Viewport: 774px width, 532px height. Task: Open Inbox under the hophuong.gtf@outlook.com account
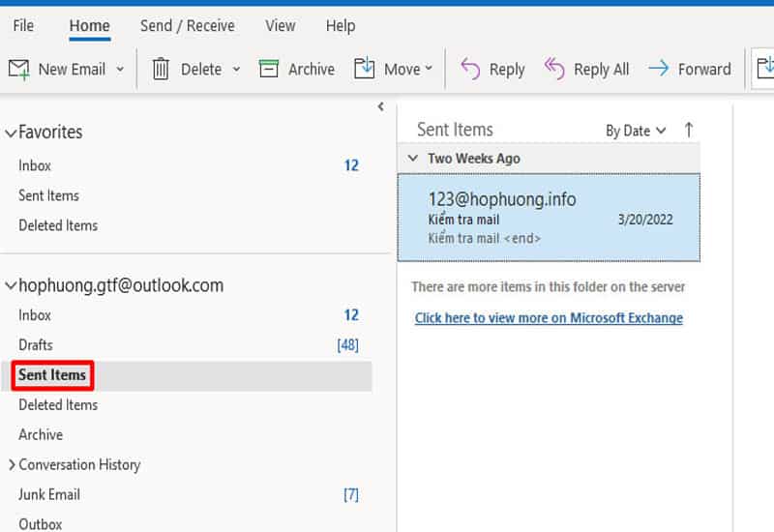35,315
